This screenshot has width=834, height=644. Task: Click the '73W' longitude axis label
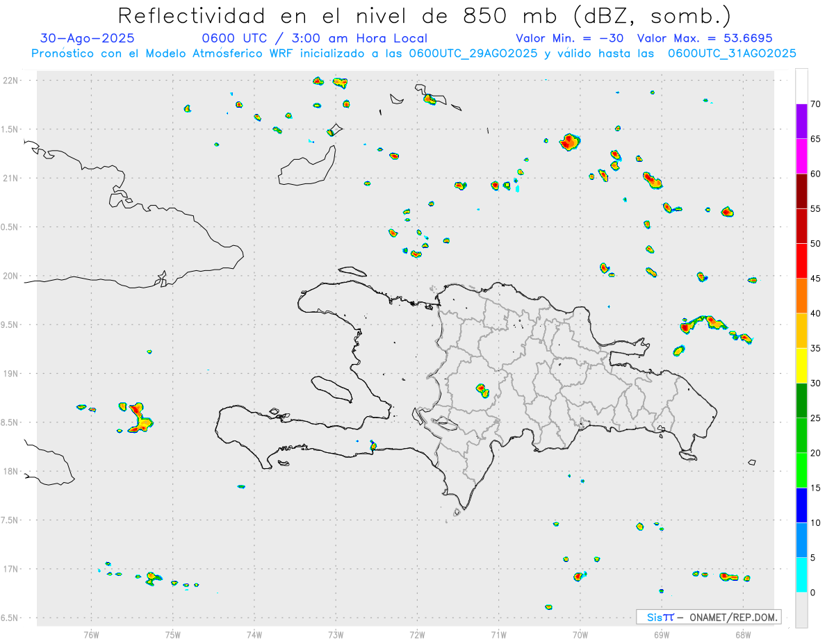pos(336,634)
